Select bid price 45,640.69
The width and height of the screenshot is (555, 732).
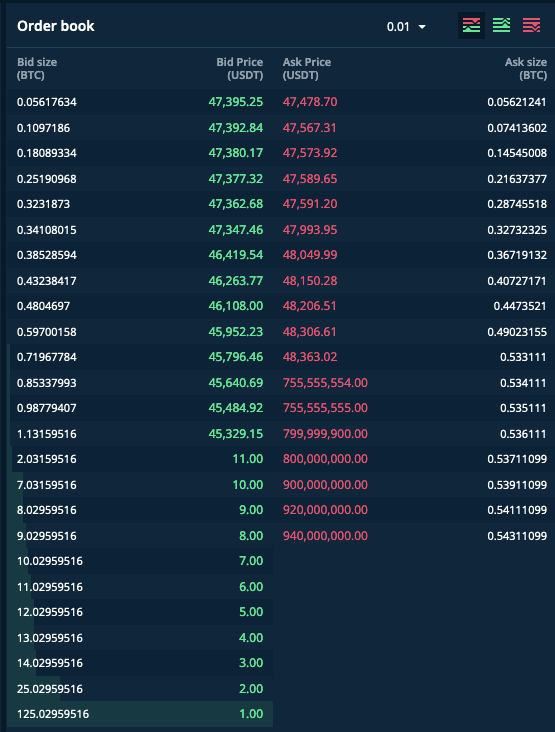[x=236, y=383]
